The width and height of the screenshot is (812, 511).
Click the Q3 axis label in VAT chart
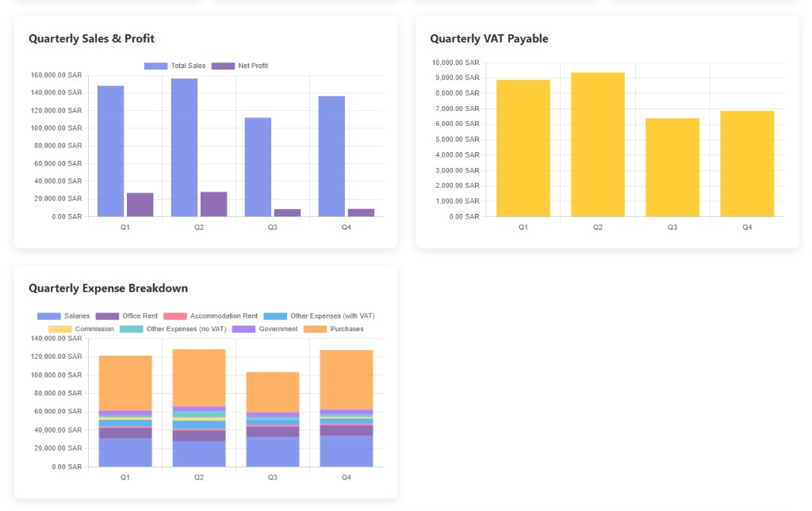(x=672, y=227)
